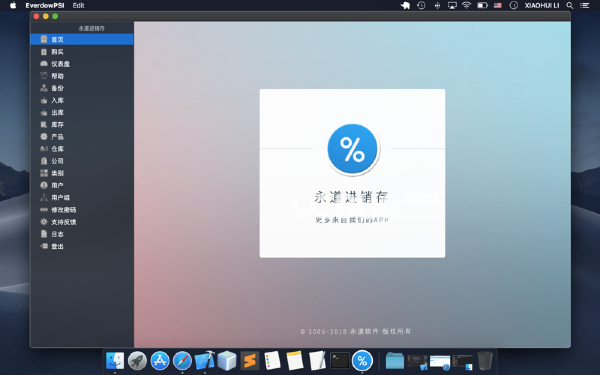
Task: Click the 永道进销存 title on the card
Action: [351, 197]
